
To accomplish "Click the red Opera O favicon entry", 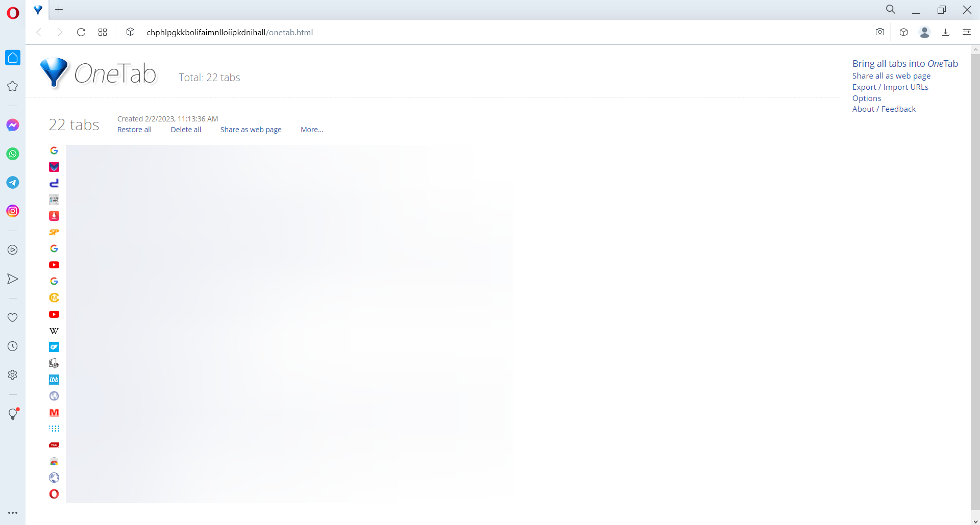I will (x=54, y=494).
